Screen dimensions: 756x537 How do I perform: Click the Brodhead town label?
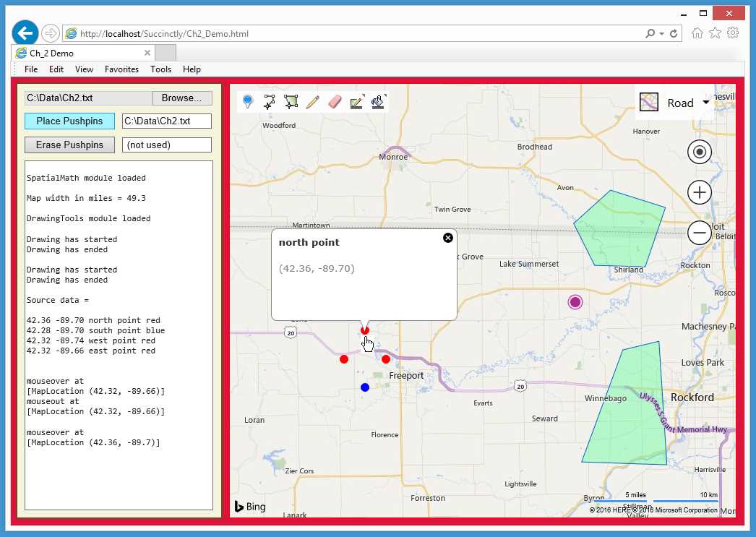534,147
